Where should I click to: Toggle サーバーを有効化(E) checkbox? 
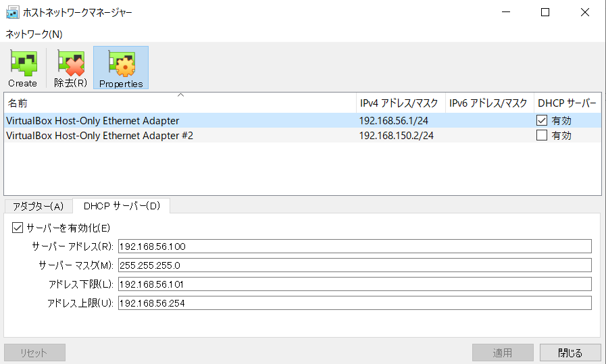pos(18,228)
